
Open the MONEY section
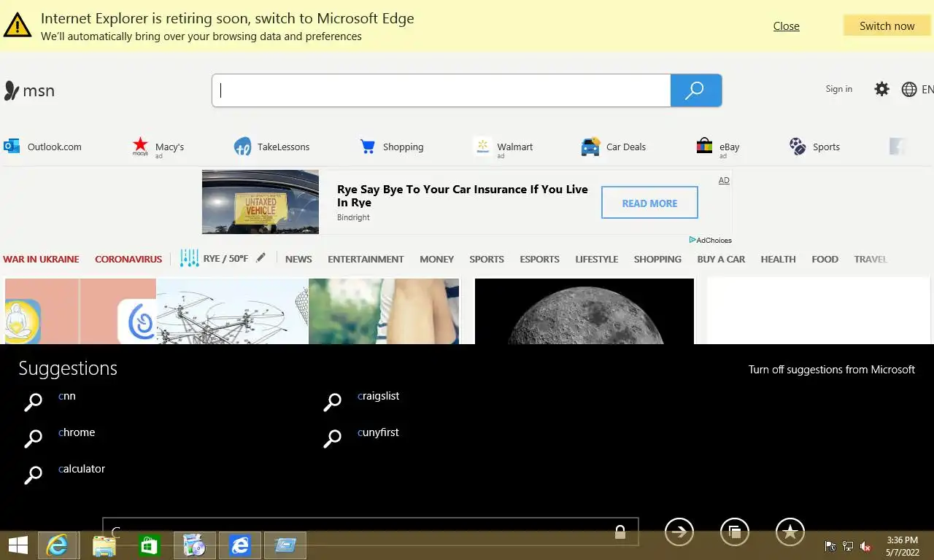[436, 259]
